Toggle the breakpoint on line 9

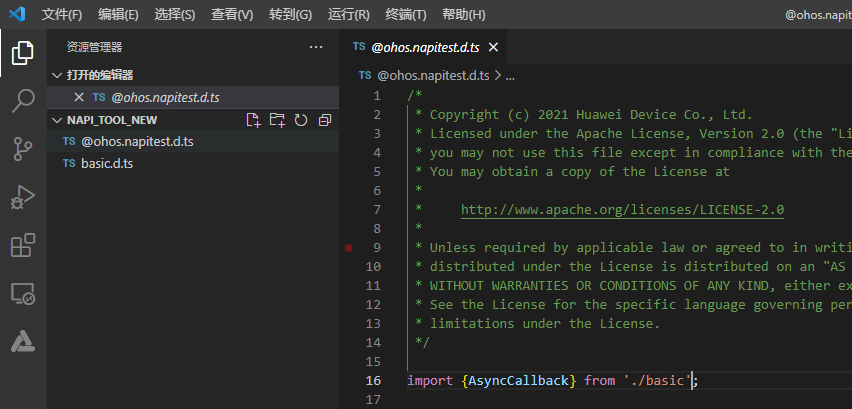click(x=348, y=247)
